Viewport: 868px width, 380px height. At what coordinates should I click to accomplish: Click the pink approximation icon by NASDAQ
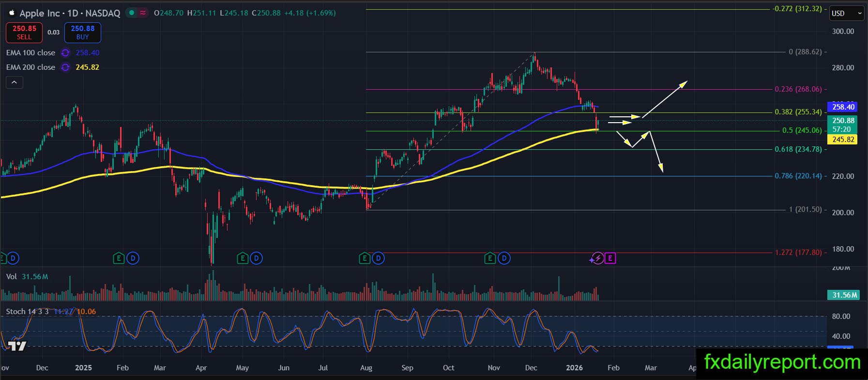click(x=143, y=13)
